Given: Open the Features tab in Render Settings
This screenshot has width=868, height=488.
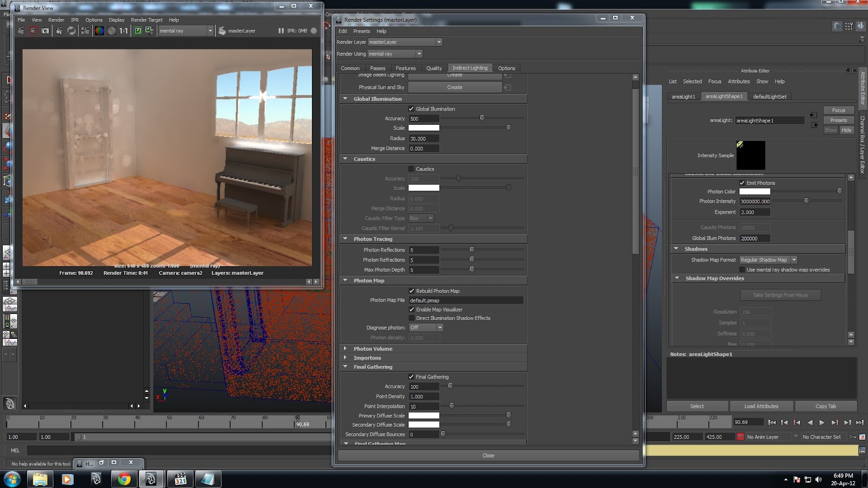Looking at the screenshot, I should [406, 68].
